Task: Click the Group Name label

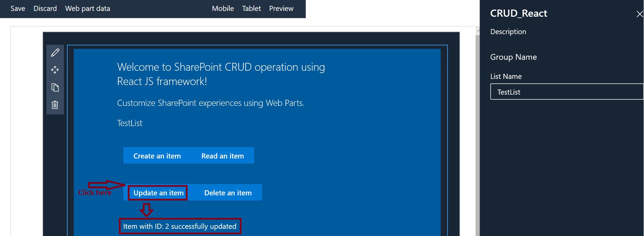Action: [x=513, y=57]
